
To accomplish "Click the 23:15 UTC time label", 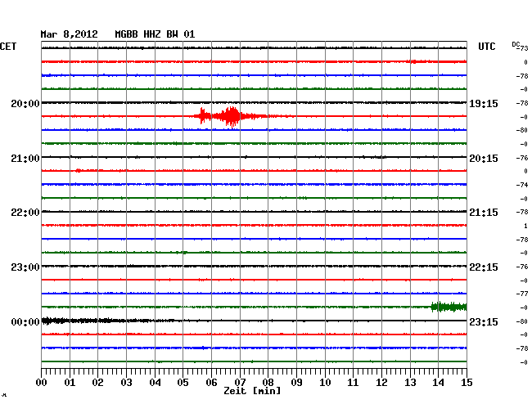I will pyautogui.click(x=484, y=321).
